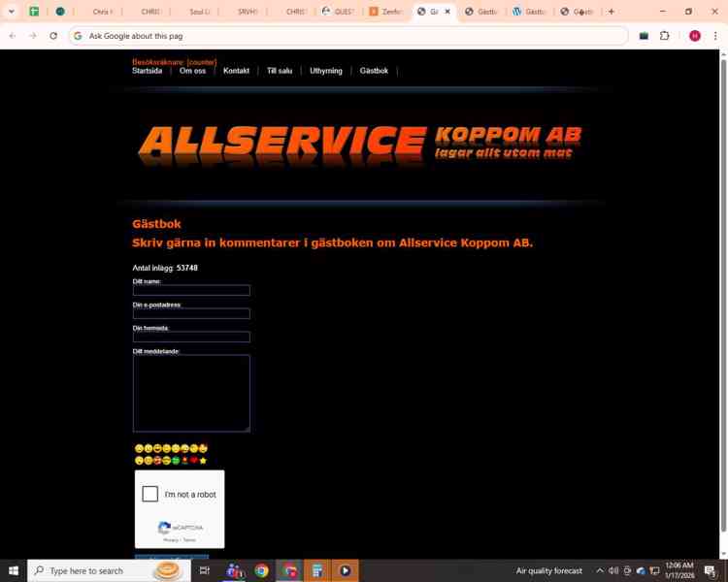Click the reCAPTCHA Privacy link

170,539
